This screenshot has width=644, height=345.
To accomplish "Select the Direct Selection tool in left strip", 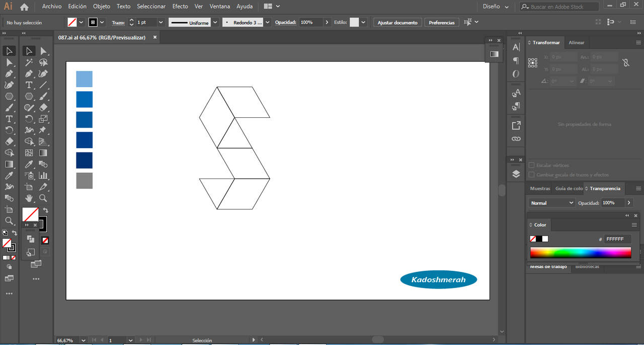I will (9, 62).
